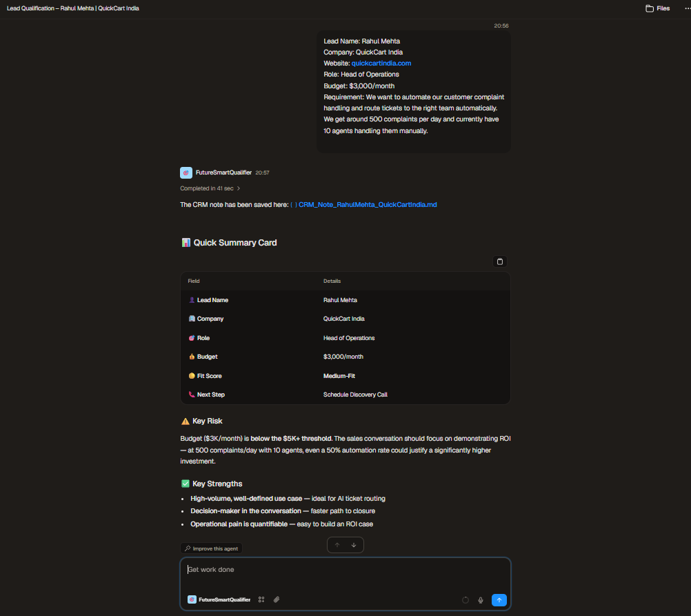The width and height of the screenshot is (691, 616).
Task: Click the 20:57 reply timestamp
Action: point(262,173)
